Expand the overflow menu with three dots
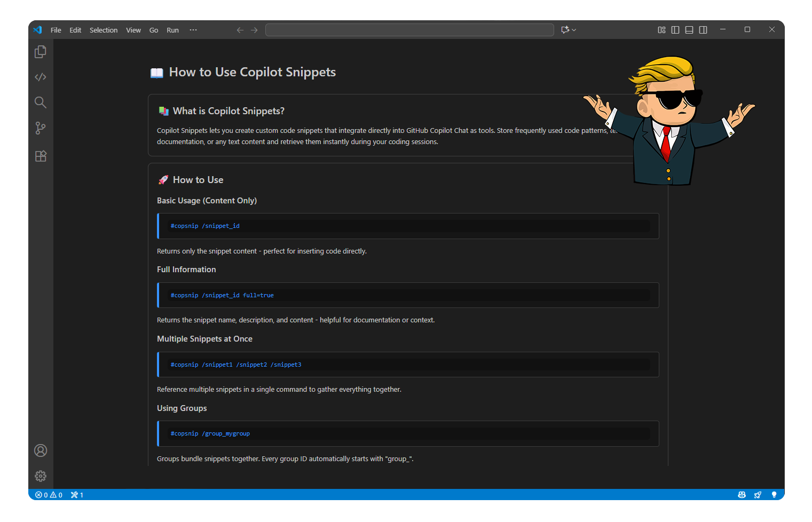Viewport: 812px width, 522px height. (193, 29)
